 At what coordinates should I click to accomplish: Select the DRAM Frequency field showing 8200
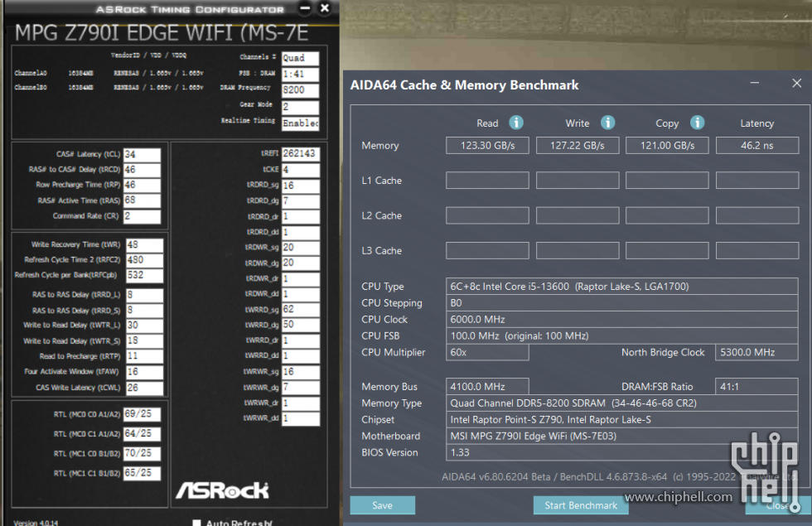point(300,90)
